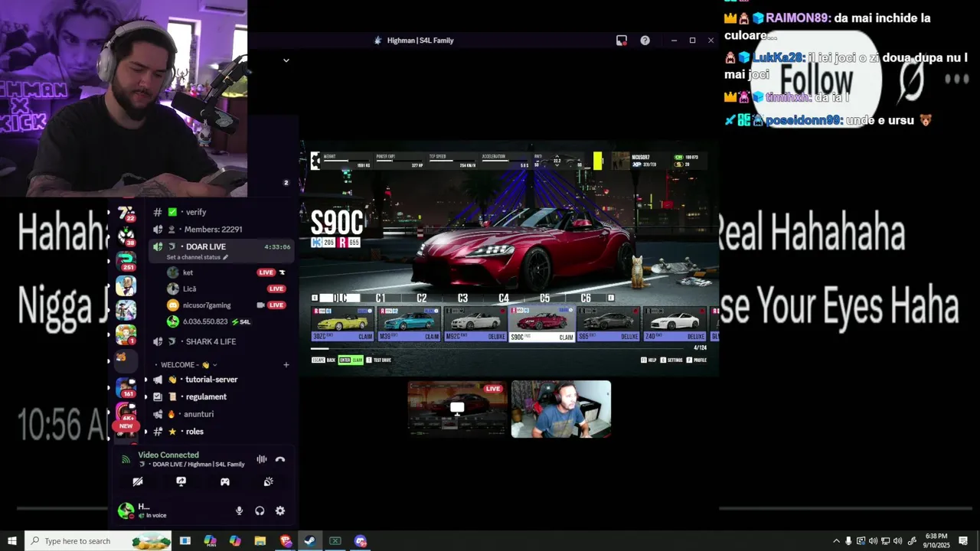Select the dark S65 car card
Viewport: 980px width, 551px height.
click(609, 324)
